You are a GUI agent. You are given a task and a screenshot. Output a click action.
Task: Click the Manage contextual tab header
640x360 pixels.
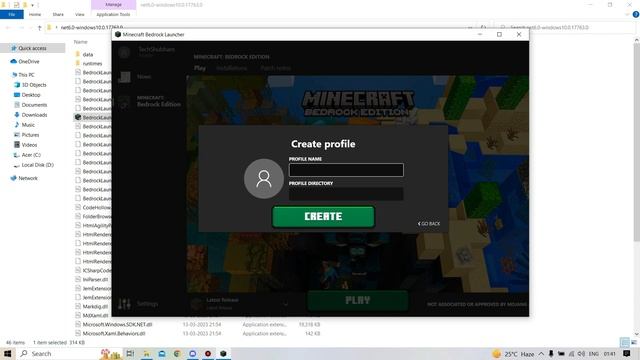(x=113, y=4)
